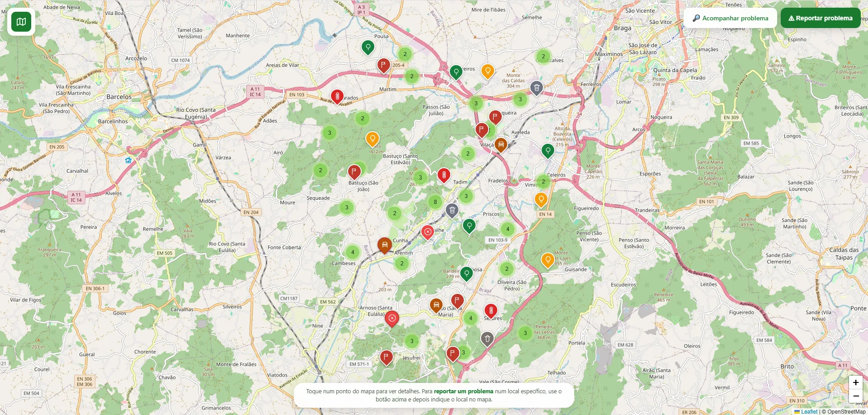Select green tree marker below Priscos
Screen dimensions: 868x415
click(469, 226)
